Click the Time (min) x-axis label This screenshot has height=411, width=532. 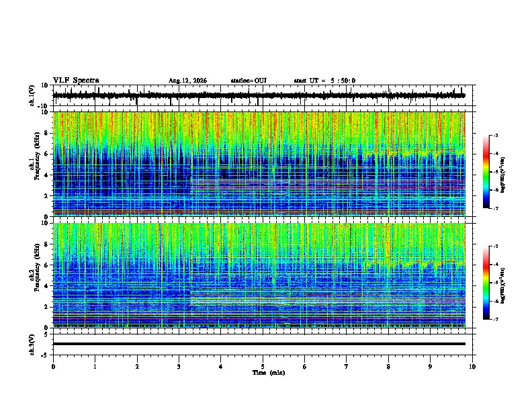(269, 373)
